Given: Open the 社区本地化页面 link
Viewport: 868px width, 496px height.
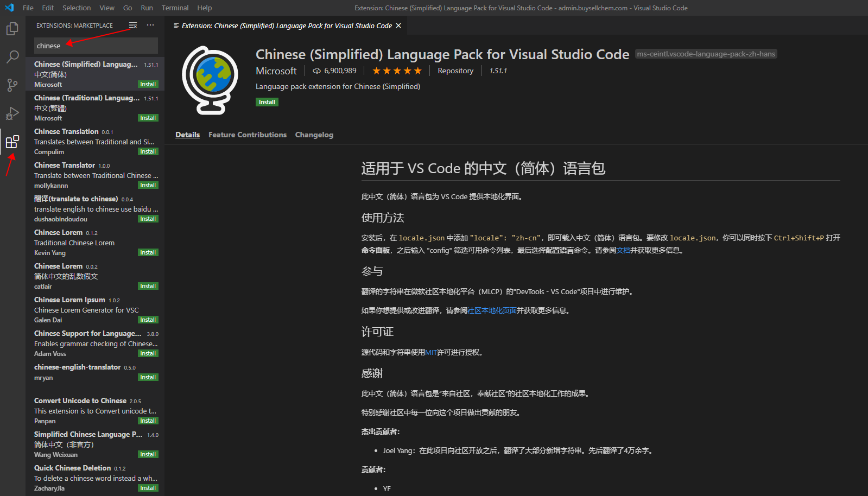Looking at the screenshot, I should click(x=492, y=310).
